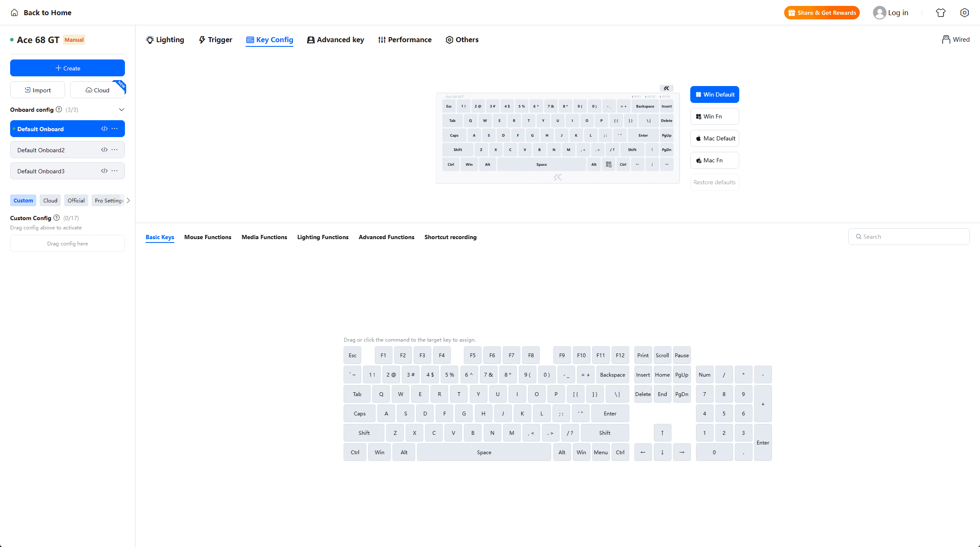Viewport: 980px width, 547px height.
Task: Switch to the Advanced key tab
Action: point(336,40)
